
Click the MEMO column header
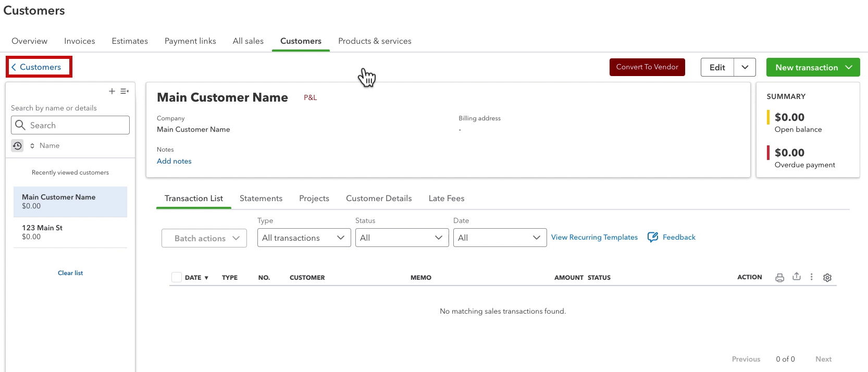pos(421,278)
